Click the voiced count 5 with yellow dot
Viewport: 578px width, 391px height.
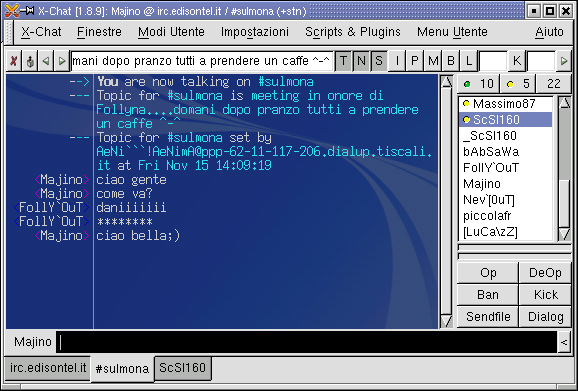518,84
